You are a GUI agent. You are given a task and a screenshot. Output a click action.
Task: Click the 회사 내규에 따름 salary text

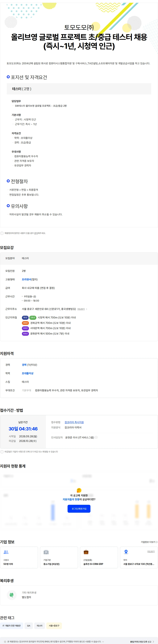38,288
